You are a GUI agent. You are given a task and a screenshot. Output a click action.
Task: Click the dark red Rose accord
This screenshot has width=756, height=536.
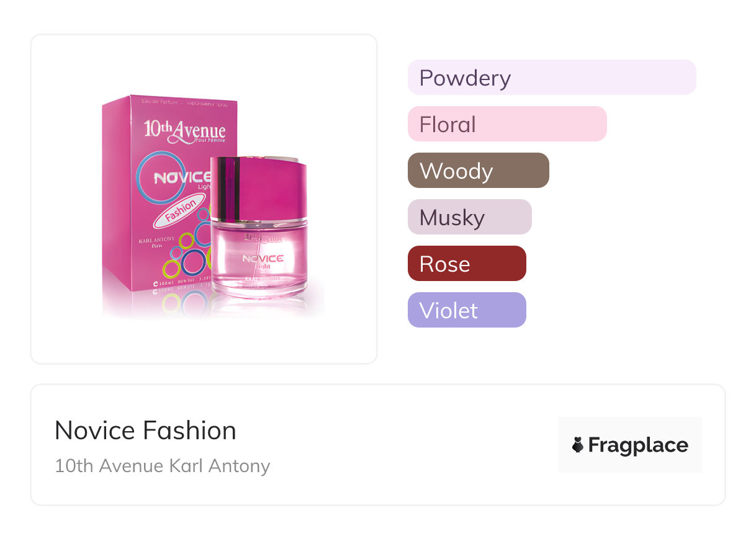click(x=466, y=264)
